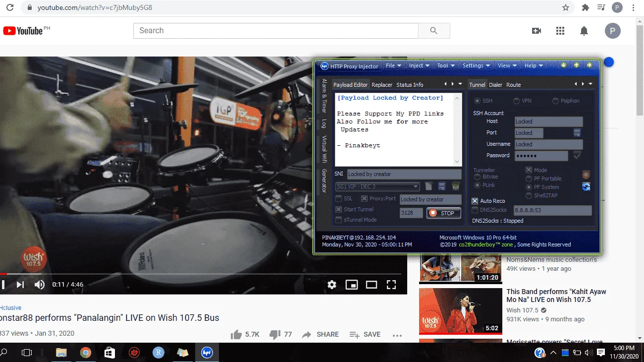Screen dimensions: 644x362
Task: Open the Alarm & Timer side tab
Action: tap(324, 96)
